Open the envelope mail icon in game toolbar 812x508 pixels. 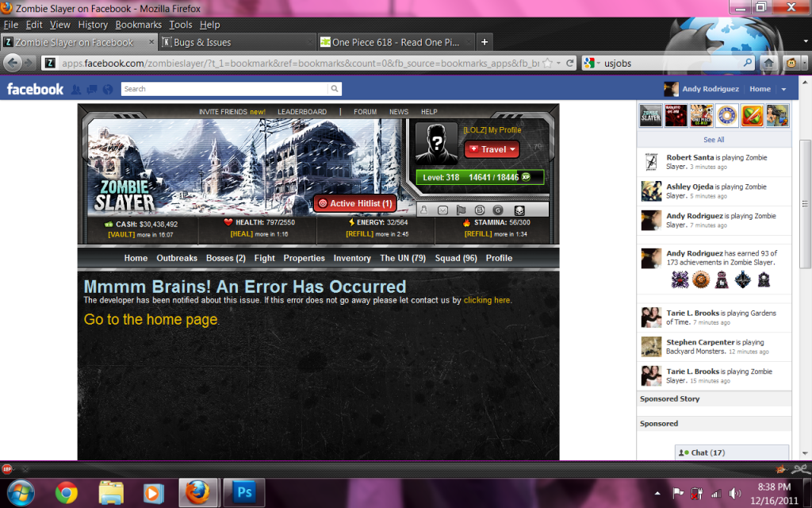[442, 210]
